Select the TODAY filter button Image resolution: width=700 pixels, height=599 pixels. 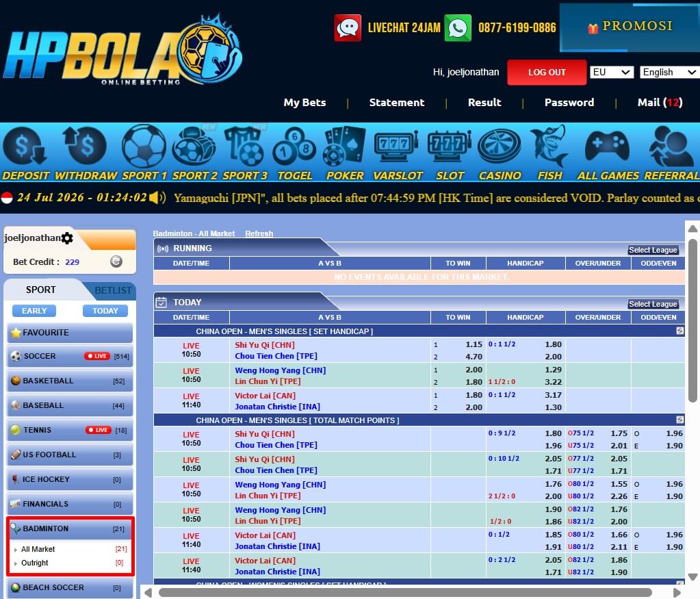coord(105,311)
